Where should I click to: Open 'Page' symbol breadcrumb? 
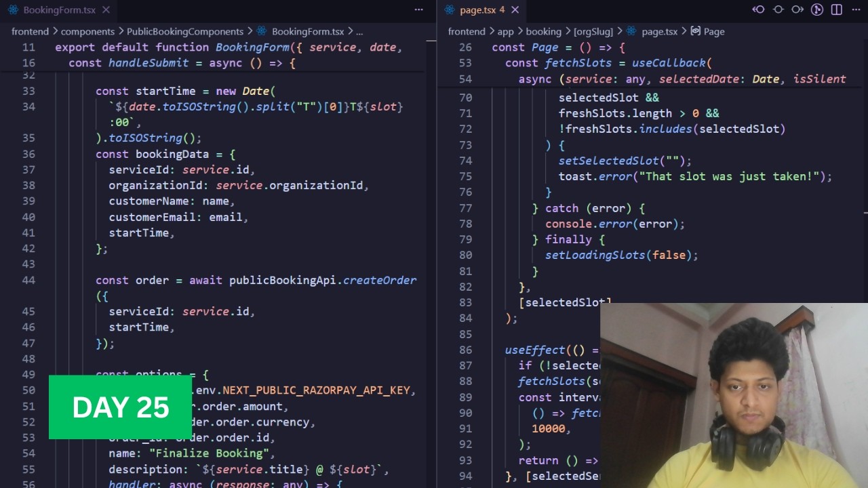[713, 31]
